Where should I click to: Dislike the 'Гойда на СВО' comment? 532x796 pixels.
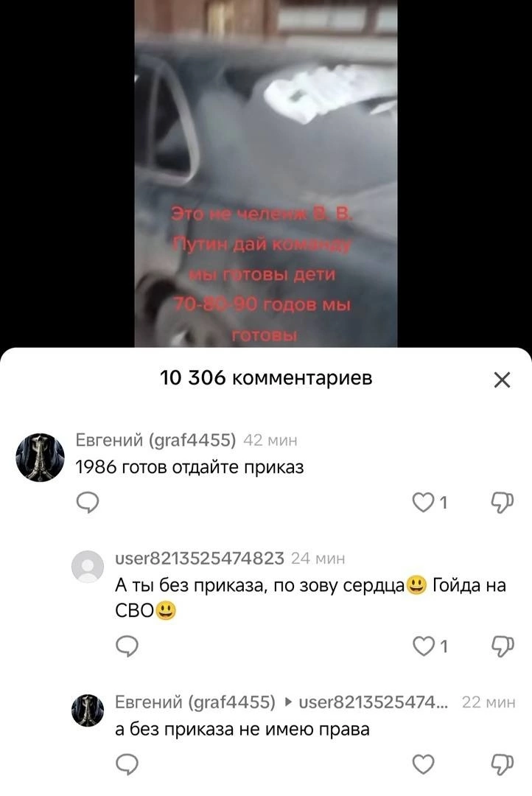click(x=502, y=646)
